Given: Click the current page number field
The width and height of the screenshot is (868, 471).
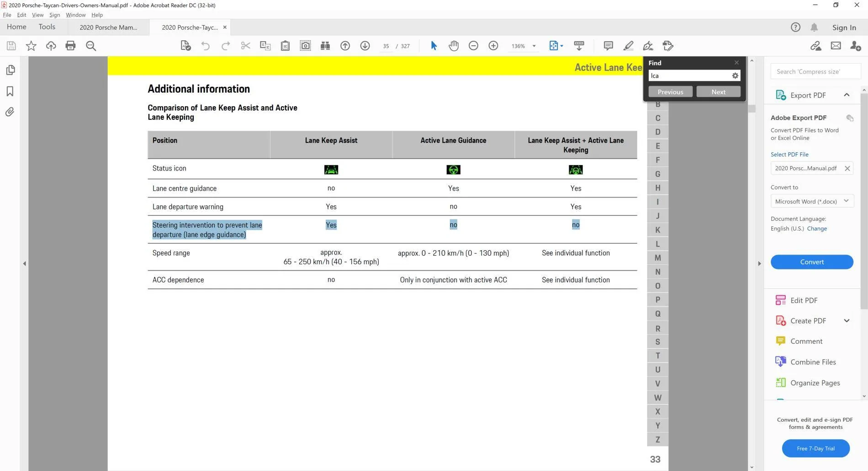Looking at the screenshot, I should click(386, 46).
